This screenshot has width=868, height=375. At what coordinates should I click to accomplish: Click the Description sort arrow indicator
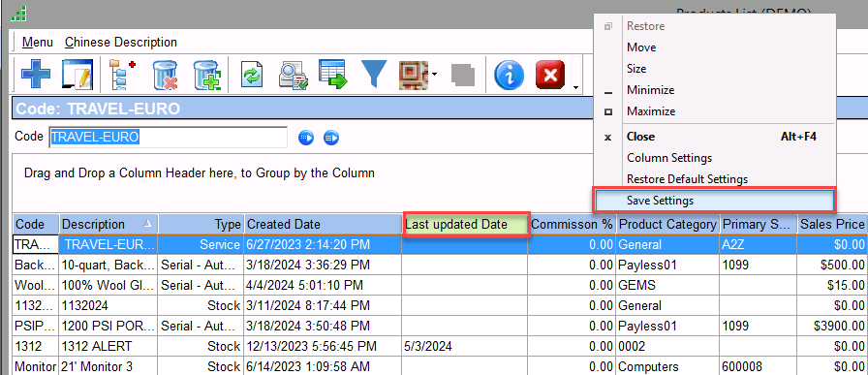pyautogui.click(x=146, y=224)
